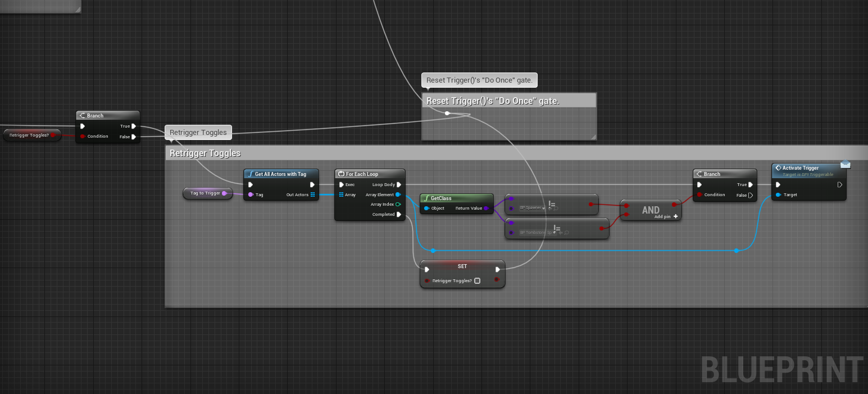Toggle the Retrigger Toggles? checkbox in SET node
Viewport: 868px width, 394px height.
tap(477, 280)
